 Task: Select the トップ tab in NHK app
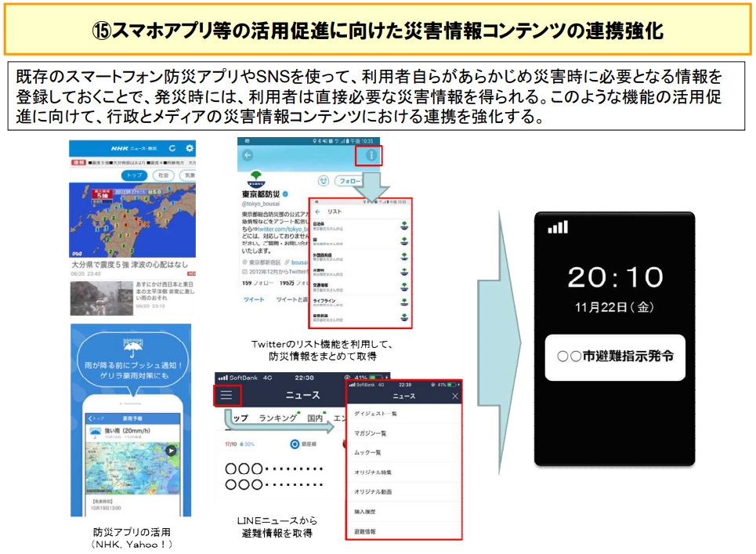134,176
